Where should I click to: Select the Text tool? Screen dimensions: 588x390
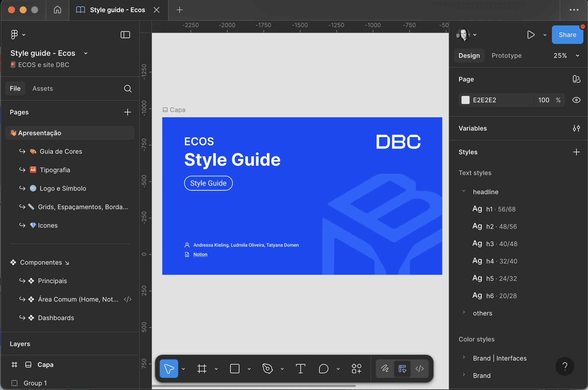300,369
